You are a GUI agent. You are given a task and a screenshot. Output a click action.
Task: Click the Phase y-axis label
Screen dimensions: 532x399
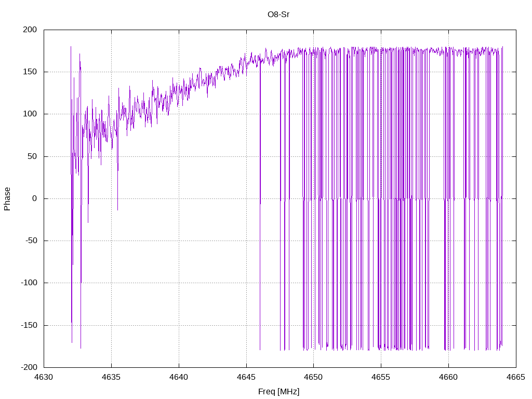point(7,199)
